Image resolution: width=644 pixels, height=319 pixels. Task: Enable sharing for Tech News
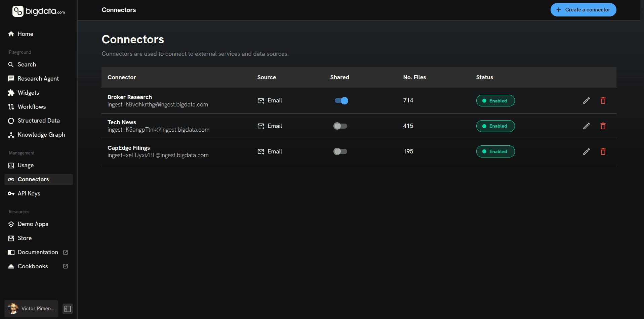(x=340, y=126)
